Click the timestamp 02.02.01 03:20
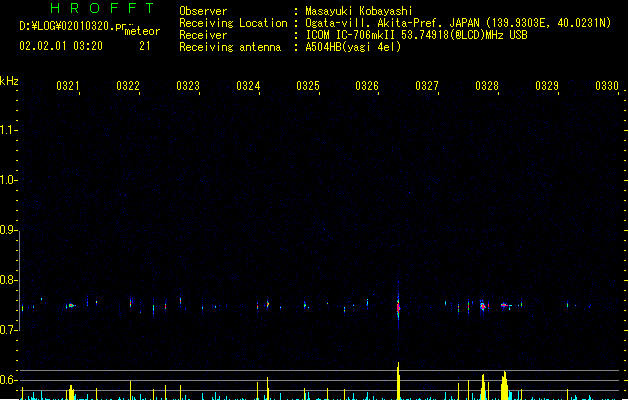 point(61,46)
